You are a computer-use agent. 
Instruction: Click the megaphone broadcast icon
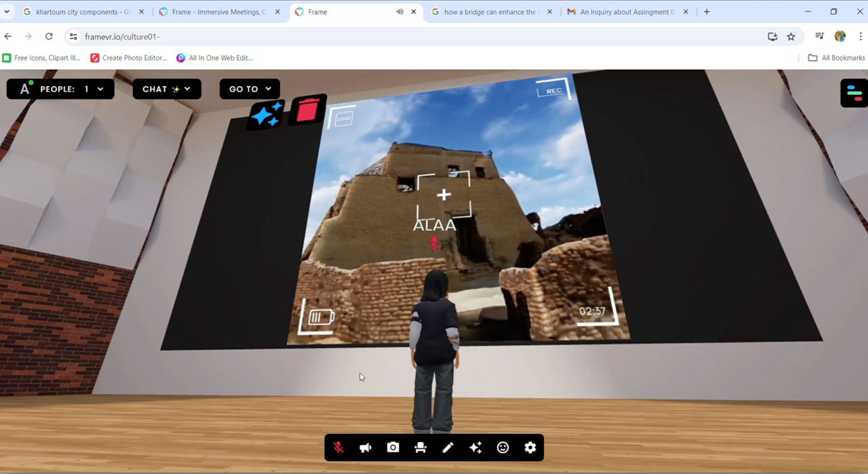pos(366,448)
